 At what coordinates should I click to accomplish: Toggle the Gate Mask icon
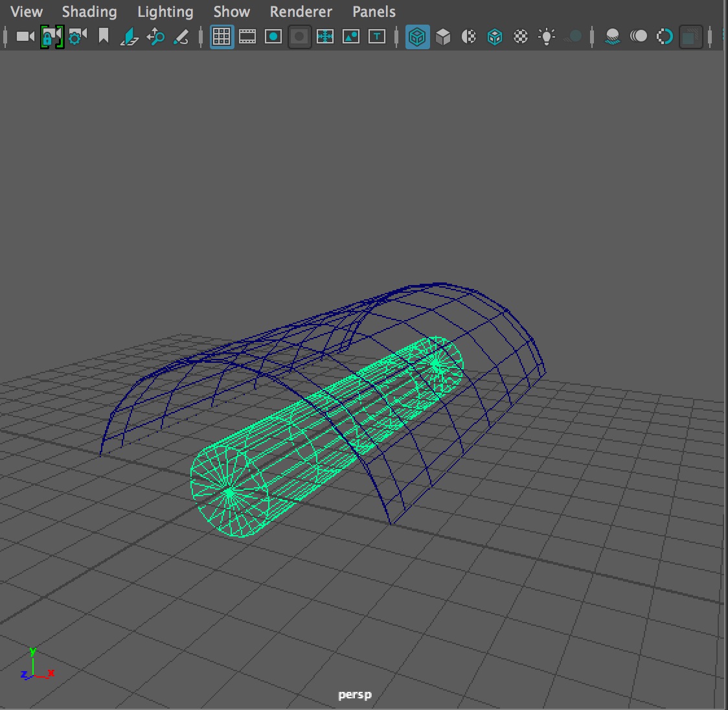point(299,37)
